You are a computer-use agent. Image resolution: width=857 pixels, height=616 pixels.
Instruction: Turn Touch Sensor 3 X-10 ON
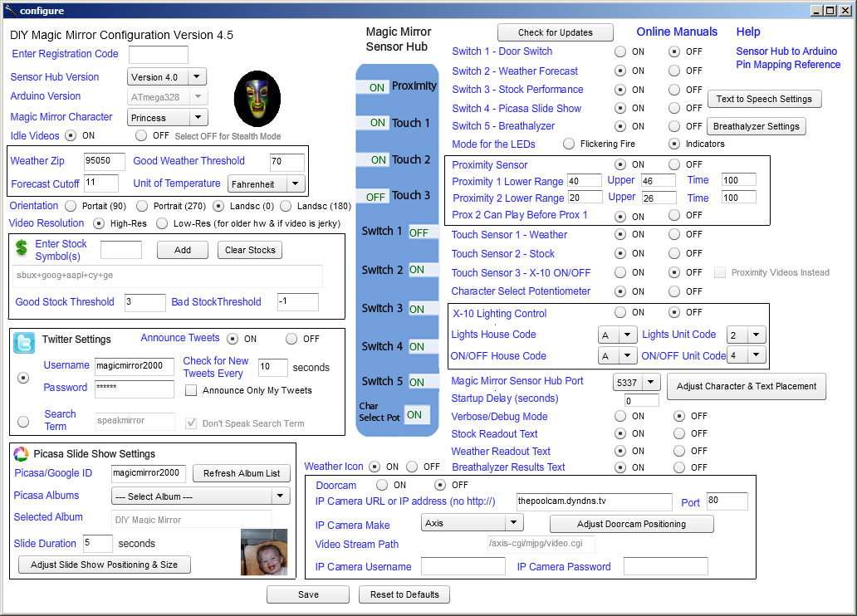tap(619, 272)
